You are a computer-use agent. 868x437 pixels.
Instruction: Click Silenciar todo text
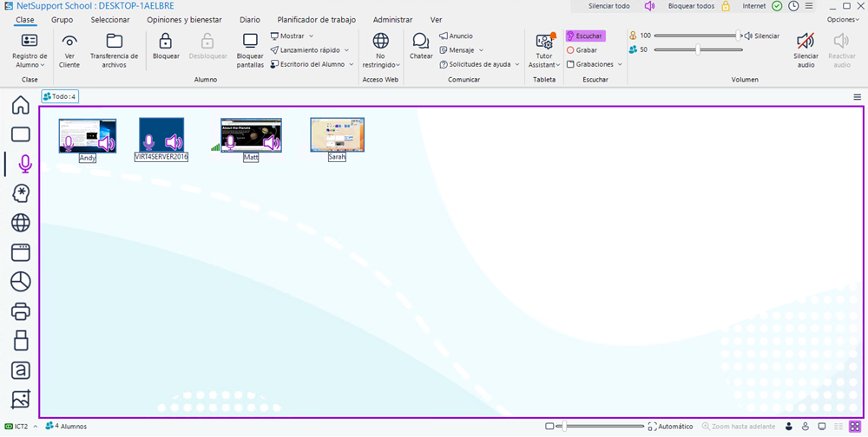[609, 6]
